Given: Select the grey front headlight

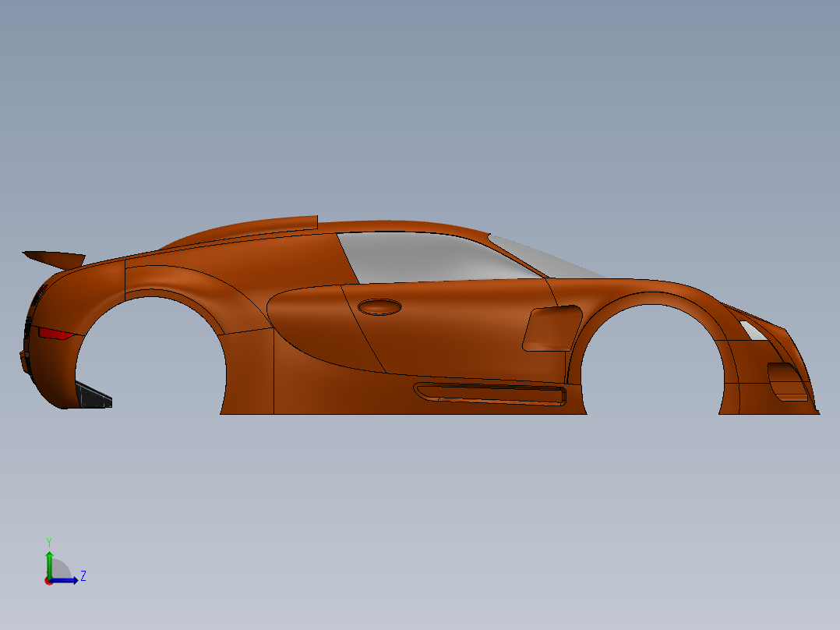Looking at the screenshot, I should [753, 331].
